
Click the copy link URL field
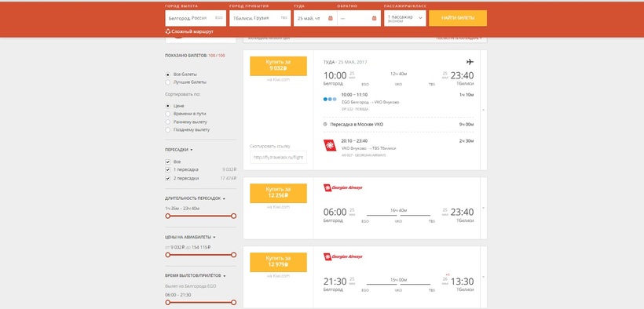point(278,157)
